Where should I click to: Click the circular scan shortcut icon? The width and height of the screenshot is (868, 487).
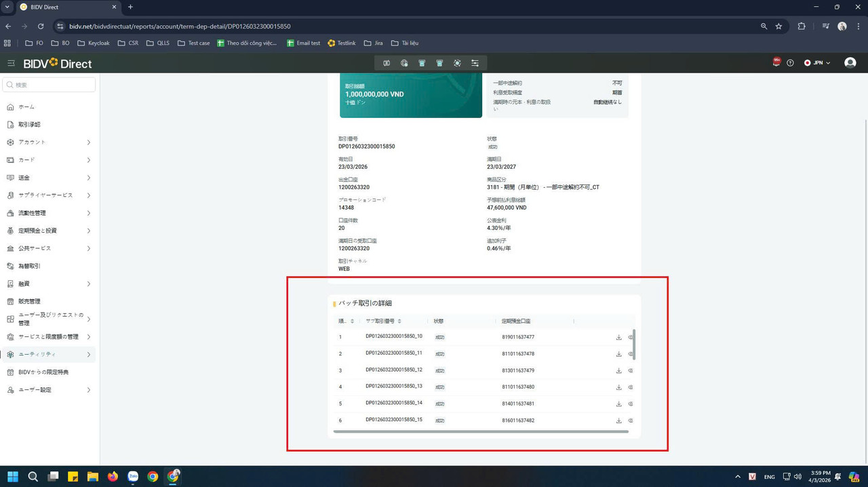click(x=457, y=63)
